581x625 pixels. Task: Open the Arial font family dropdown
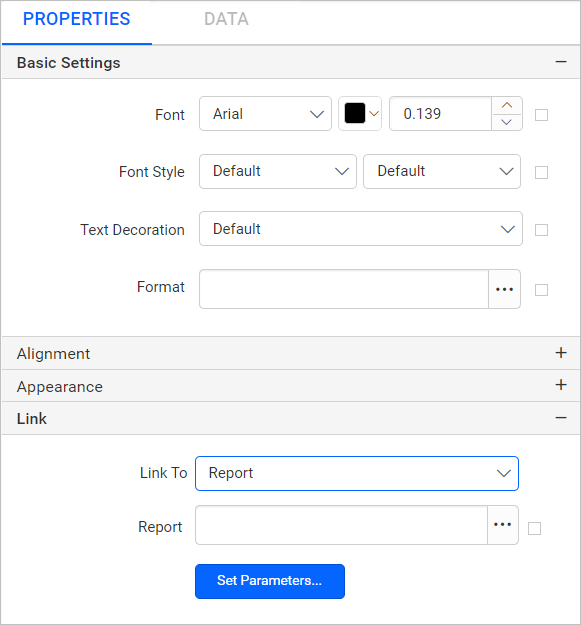pos(265,114)
